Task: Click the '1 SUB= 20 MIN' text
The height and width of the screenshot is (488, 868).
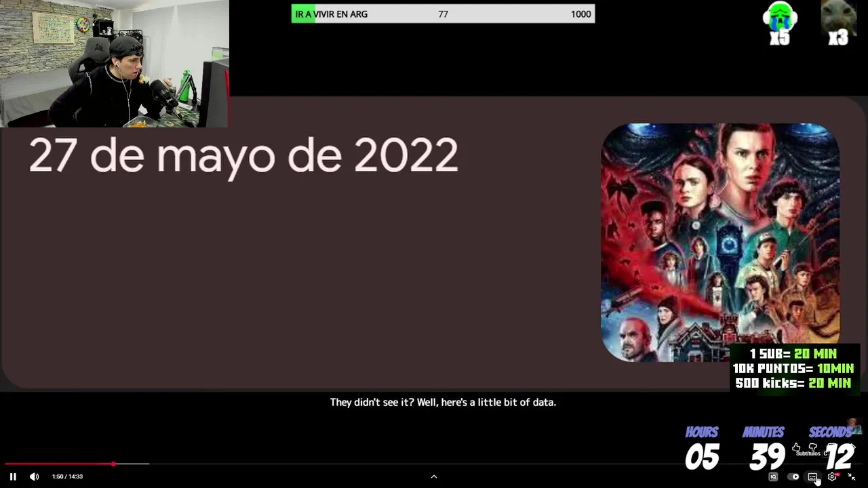Action: coord(793,354)
